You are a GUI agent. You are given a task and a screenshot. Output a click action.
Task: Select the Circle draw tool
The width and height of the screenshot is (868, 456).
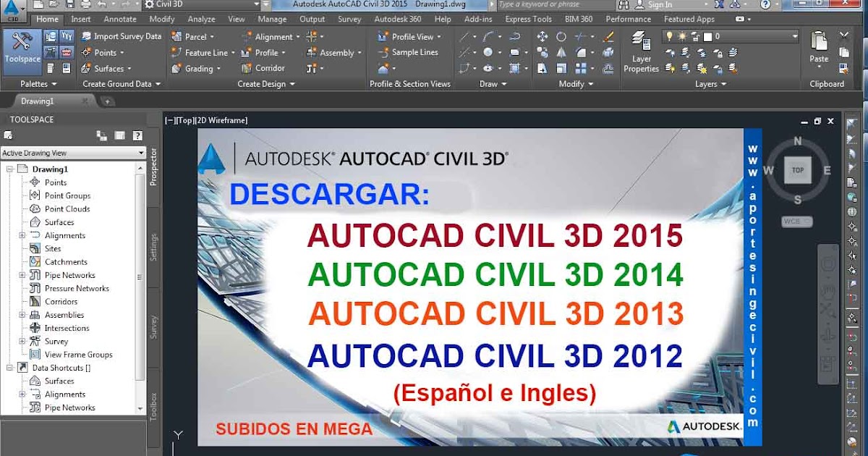tap(488, 52)
